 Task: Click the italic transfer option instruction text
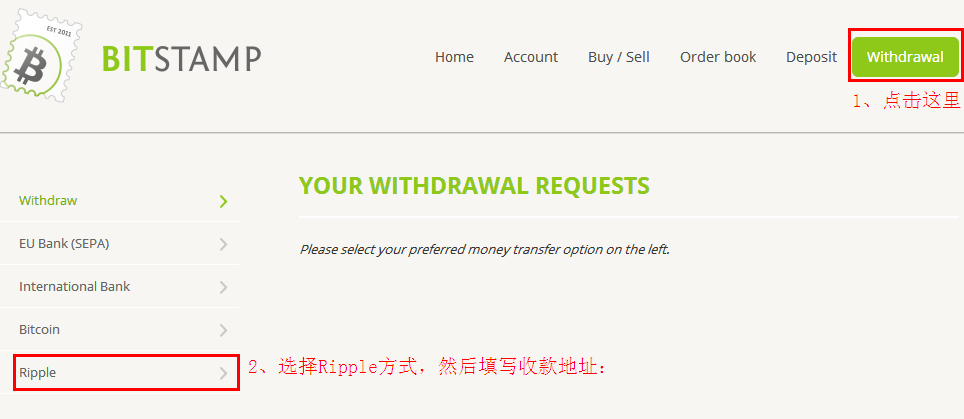[484, 250]
